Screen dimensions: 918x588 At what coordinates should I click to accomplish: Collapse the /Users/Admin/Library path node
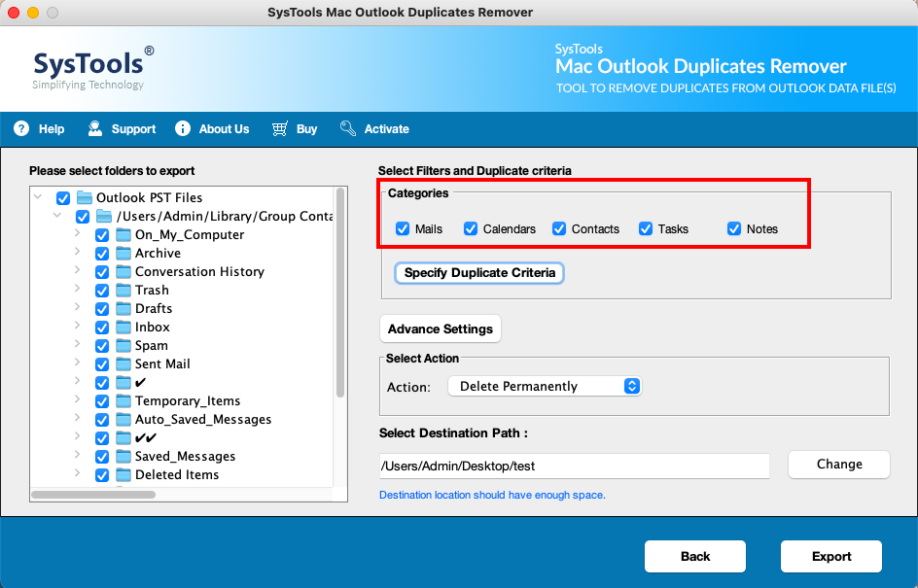57,216
